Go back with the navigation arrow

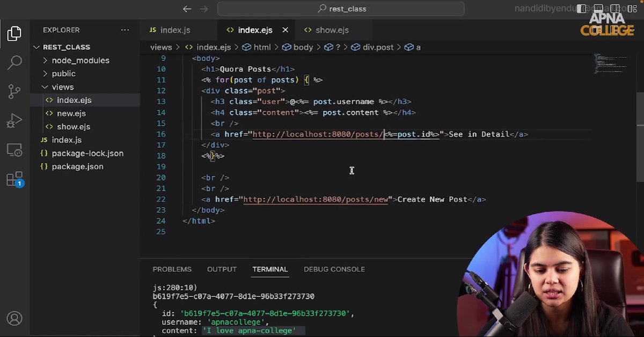point(187,9)
